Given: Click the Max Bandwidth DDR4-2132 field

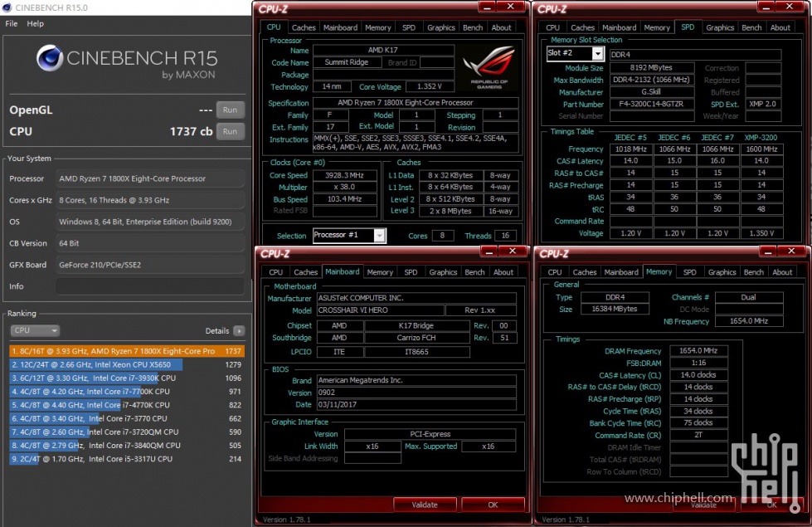Looking at the screenshot, I should [651, 80].
